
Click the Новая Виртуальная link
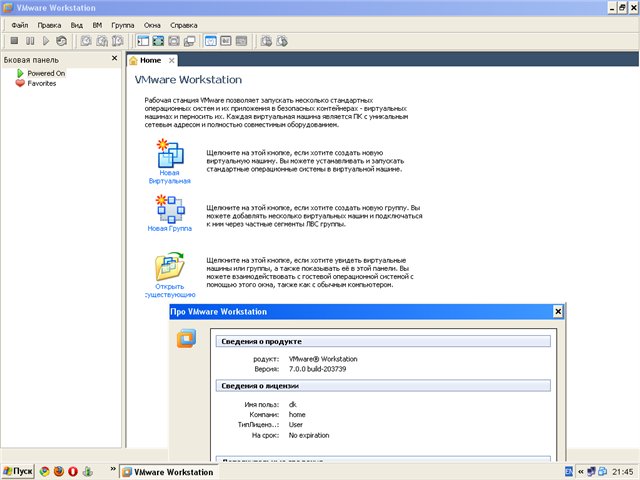tap(169, 177)
